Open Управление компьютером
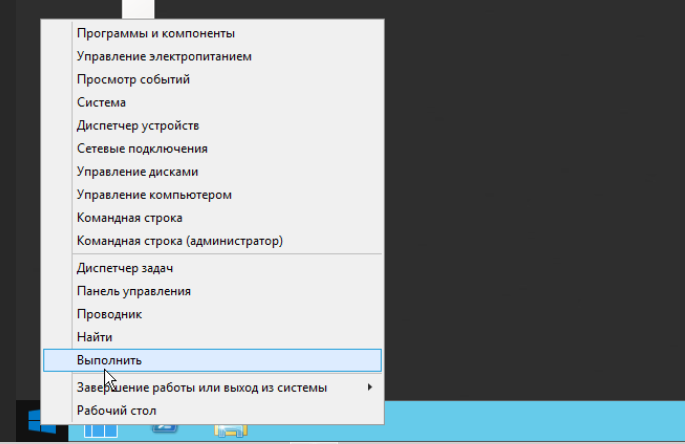The image size is (685, 444). click(154, 195)
